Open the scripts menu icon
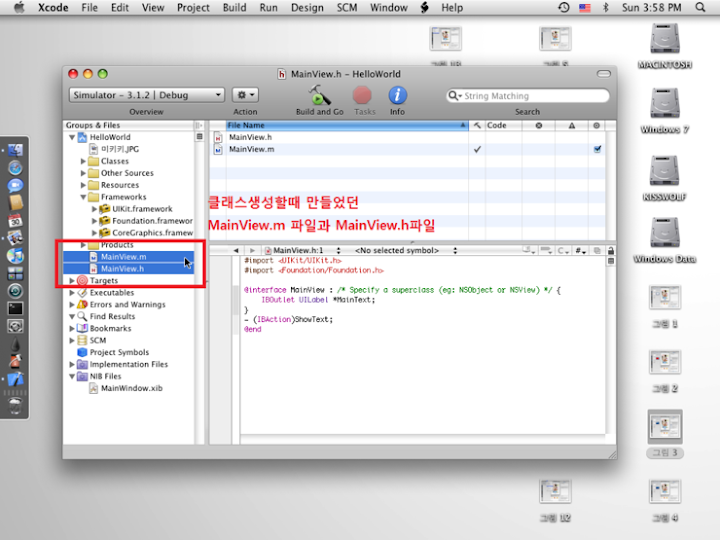 coord(425,7)
